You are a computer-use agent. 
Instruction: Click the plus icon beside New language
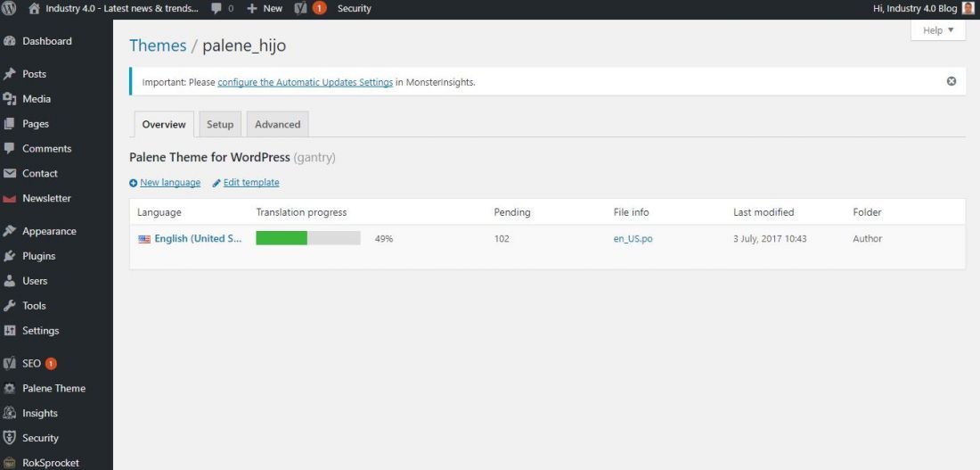pos(133,183)
